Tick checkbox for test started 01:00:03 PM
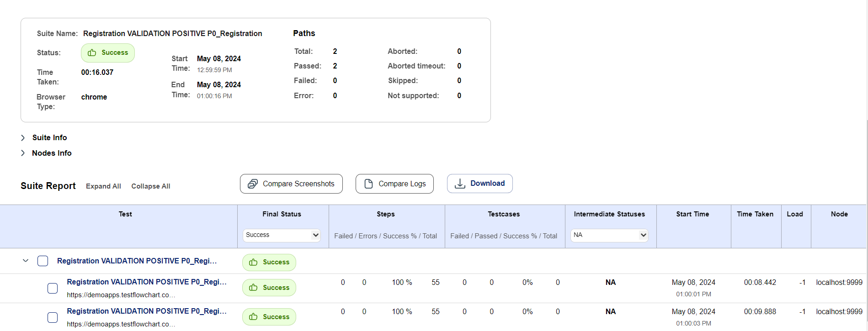868x331 pixels. click(x=53, y=317)
